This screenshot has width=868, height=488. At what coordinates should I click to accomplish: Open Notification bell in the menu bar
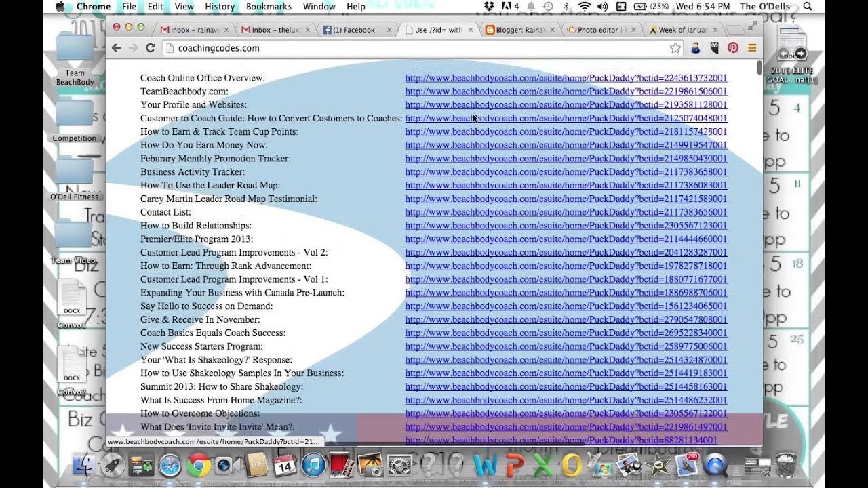[531, 7]
